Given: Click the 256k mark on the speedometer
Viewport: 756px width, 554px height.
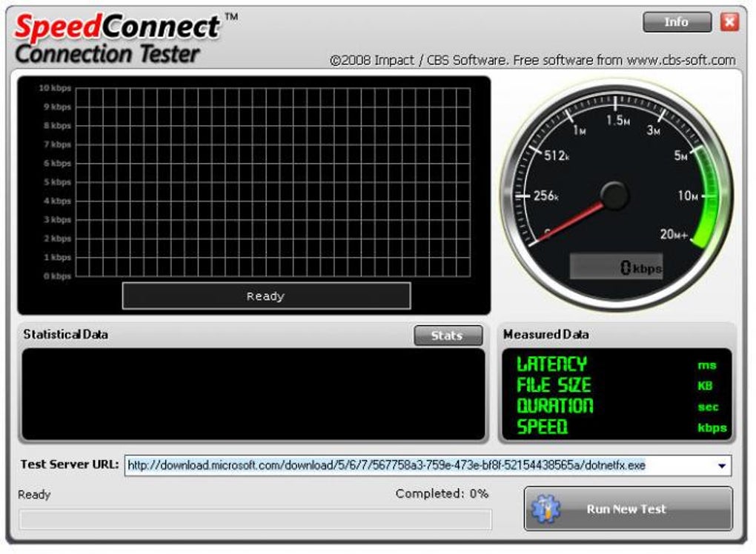Looking at the screenshot, I should pyautogui.click(x=546, y=196).
